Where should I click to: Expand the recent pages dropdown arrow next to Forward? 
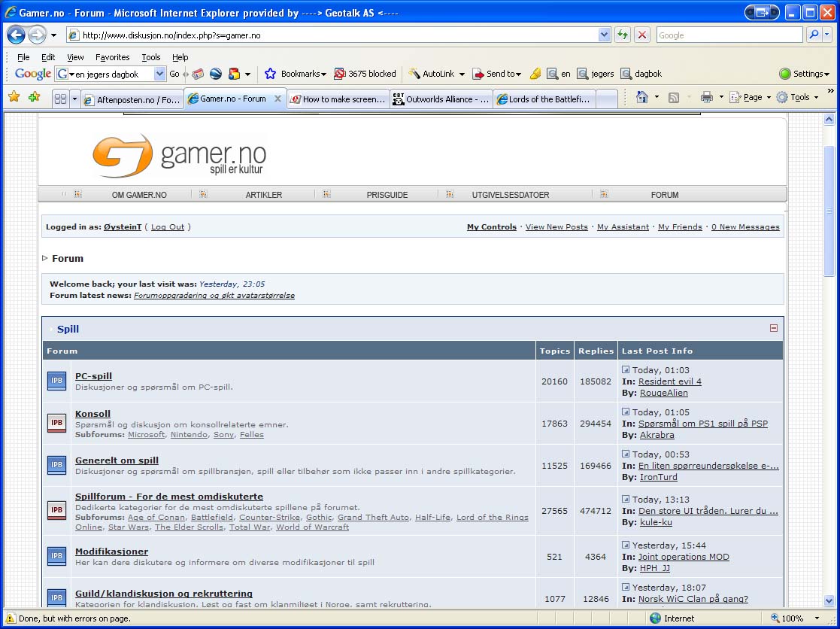pos(53,35)
